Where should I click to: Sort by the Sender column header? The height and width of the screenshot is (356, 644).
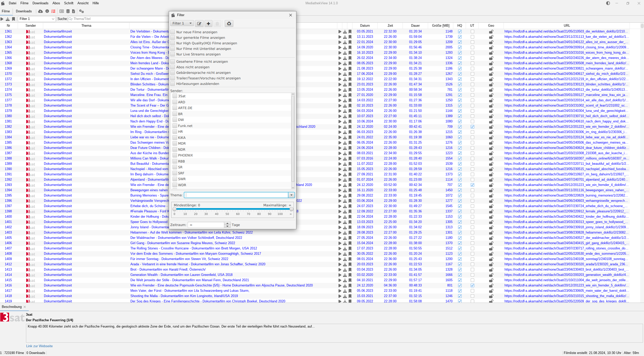pos(31,26)
